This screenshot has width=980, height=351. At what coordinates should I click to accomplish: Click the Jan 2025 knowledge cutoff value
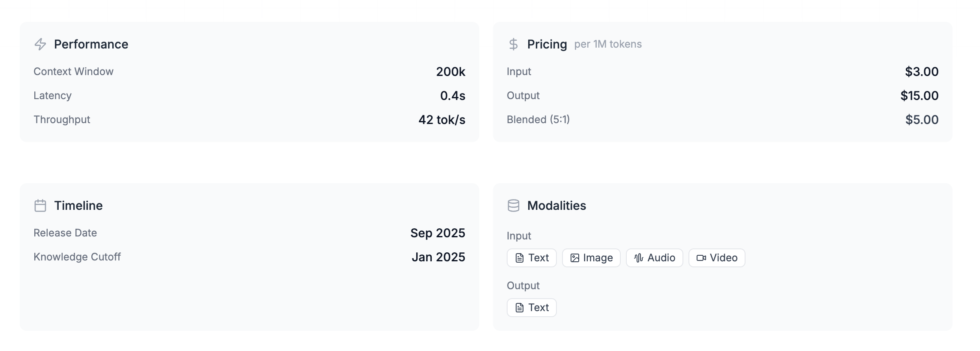click(x=439, y=257)
